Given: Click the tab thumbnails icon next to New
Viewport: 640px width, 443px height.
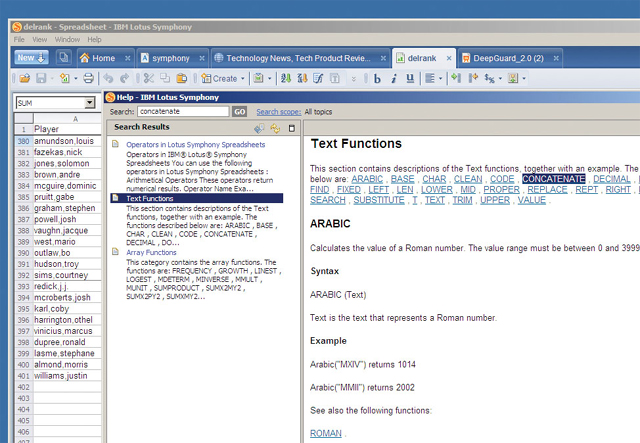Looking at the screenshot, I should point(63,57).
